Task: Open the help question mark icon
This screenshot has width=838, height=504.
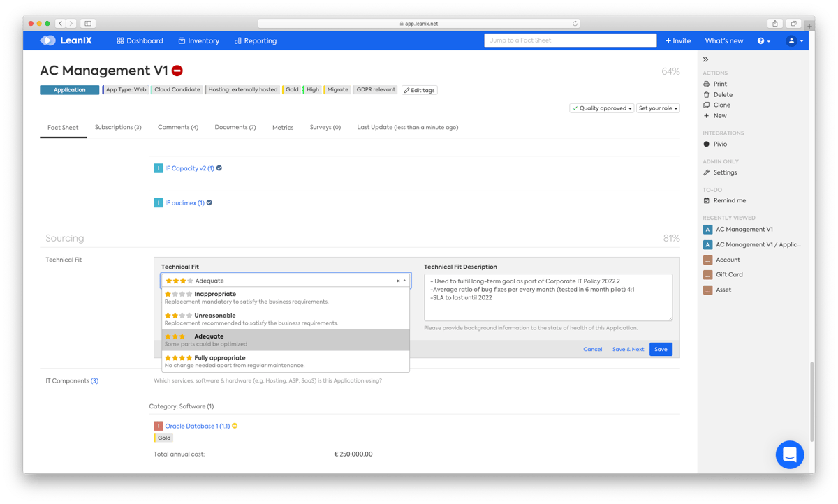Action: click(x=763, y=40)
